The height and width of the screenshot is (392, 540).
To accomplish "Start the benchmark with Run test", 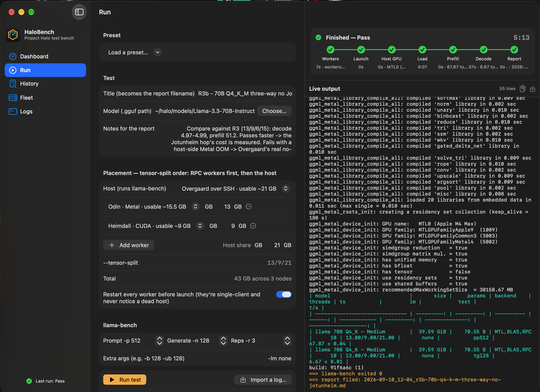I will (125, 380).
